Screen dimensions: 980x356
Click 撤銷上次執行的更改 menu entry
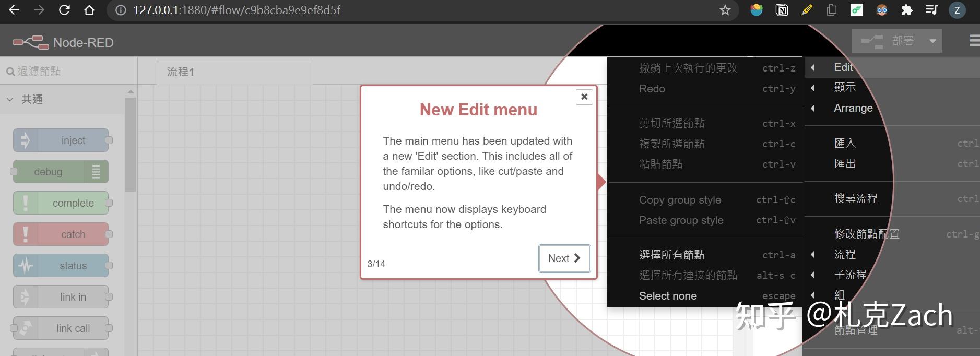(705, 68)
